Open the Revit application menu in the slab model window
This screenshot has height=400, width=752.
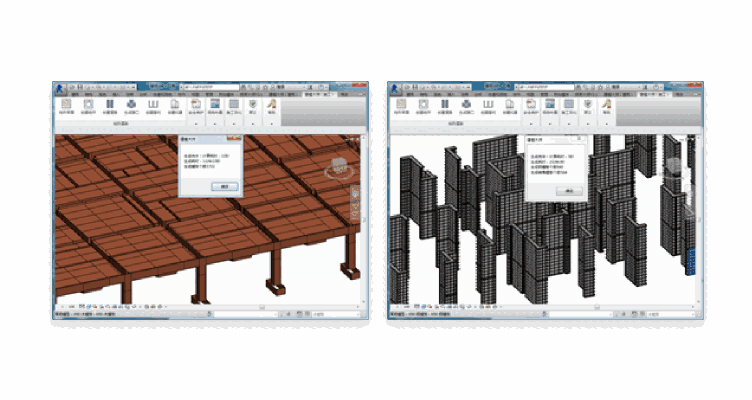(61, 88)
